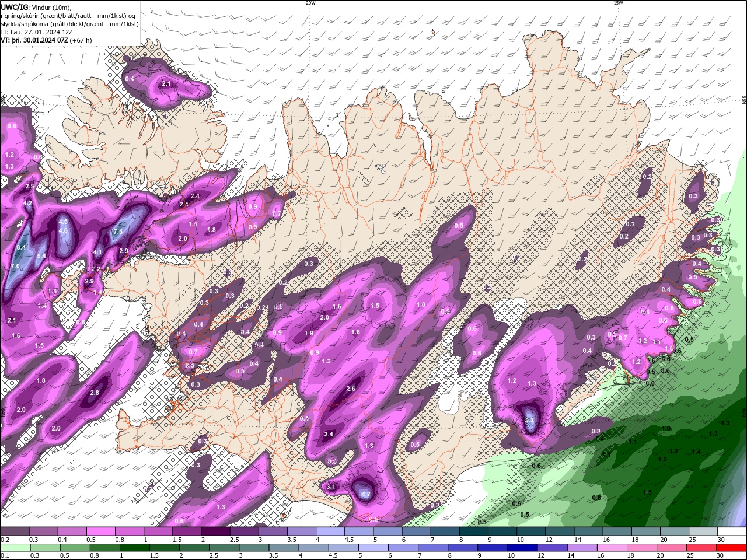Viewport: 747px width, 560px height.
Task: Select the dark mauve 0.2 snow legend swatch
Action: click(x=15, y=531)
